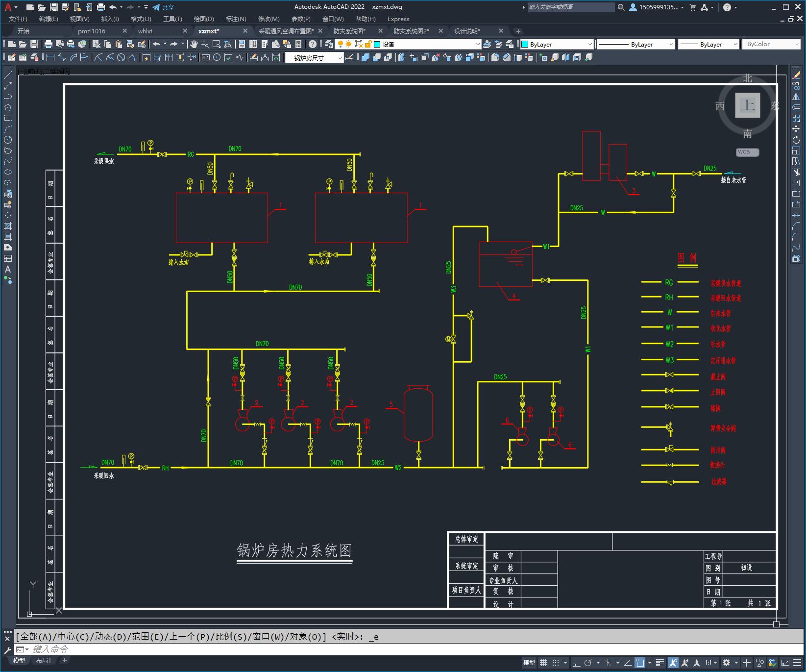Open the ByLayer lineweight dropdown

(708, 44)
